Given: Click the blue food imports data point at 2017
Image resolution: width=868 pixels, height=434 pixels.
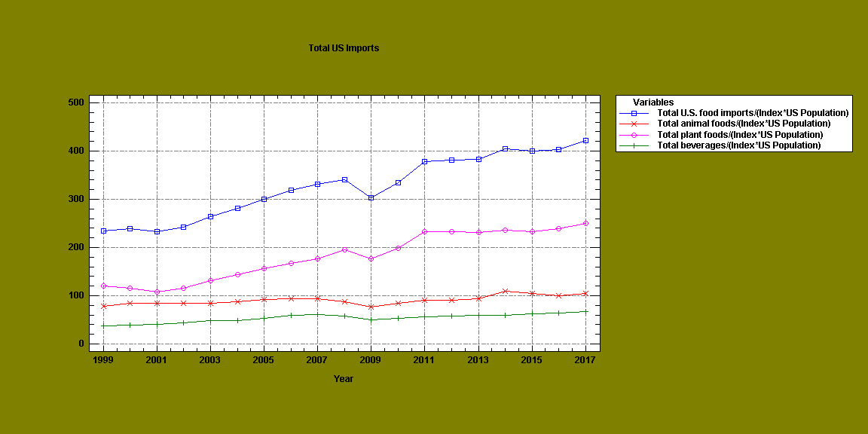Looking at the screenshot, I should point(585,140).
